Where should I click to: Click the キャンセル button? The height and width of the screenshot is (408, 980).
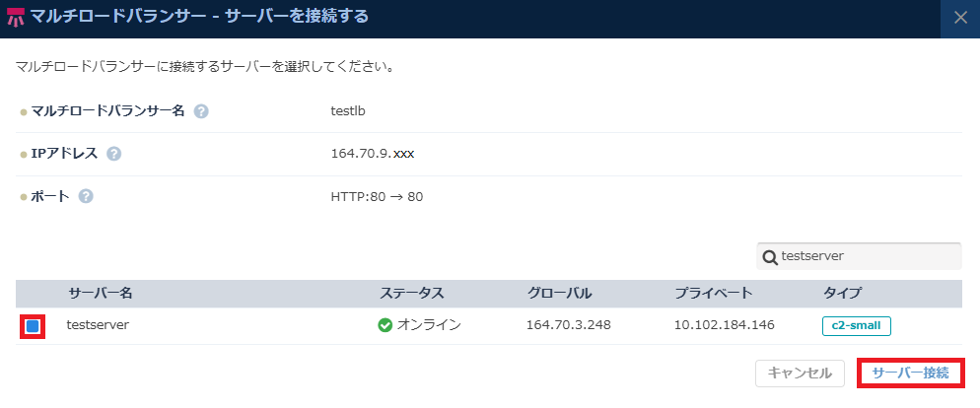click(800, 374)
